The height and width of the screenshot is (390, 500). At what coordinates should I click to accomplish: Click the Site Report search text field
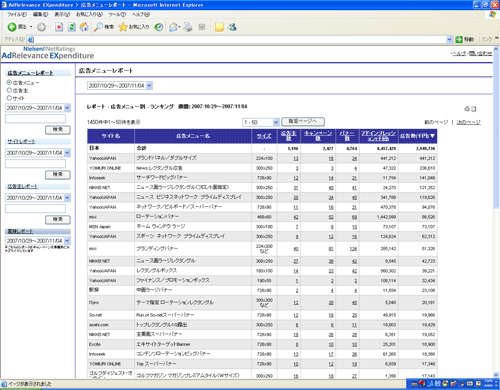point(35,164)
